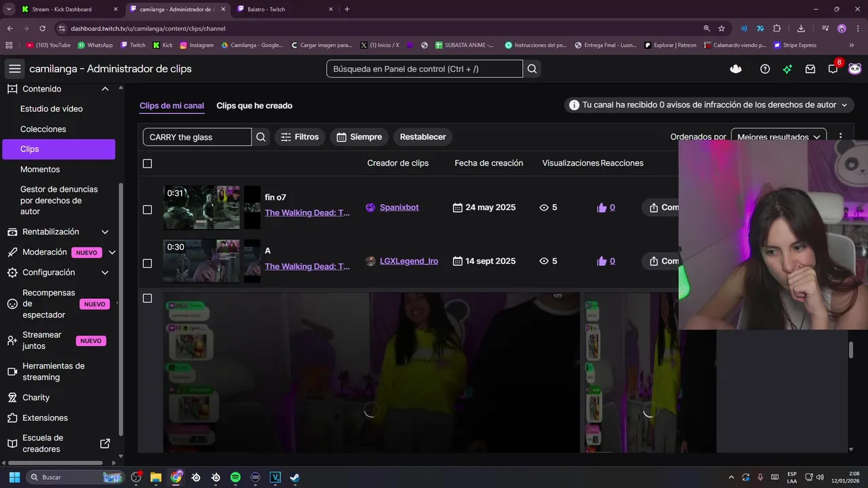Viewport: 868px width, 488px height.
Task: Switch to 'Clips que he creado' tab
Action: point(254,106)
